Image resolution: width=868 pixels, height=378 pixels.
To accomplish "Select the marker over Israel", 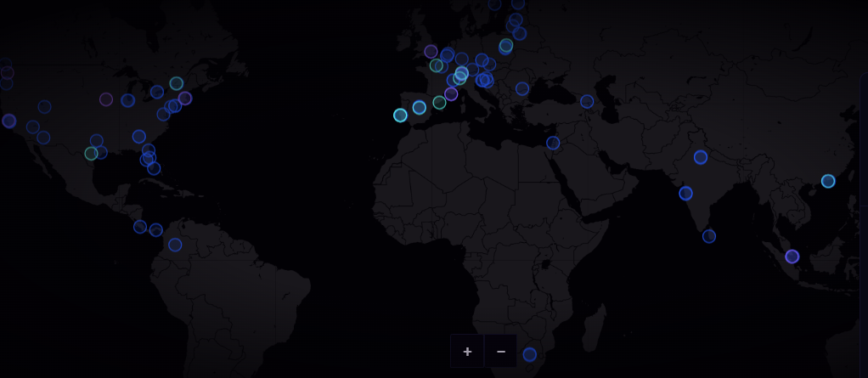I will pos(553,143).
